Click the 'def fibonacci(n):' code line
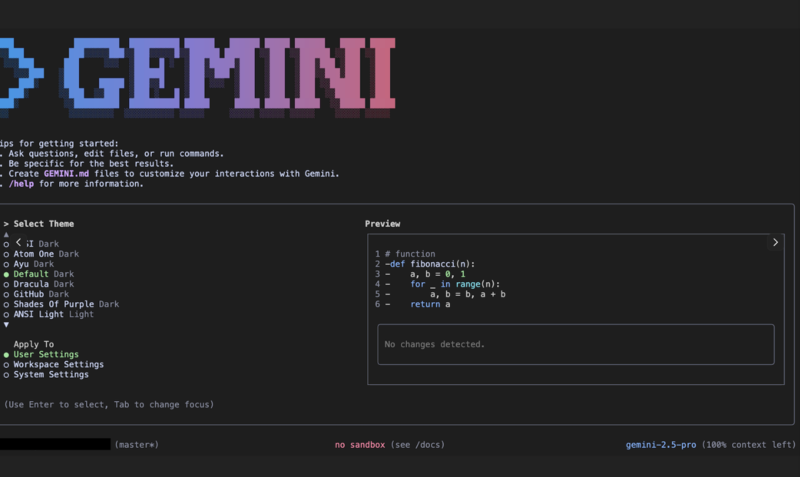The height and width of the screenshot is (477, 800). 433,264
